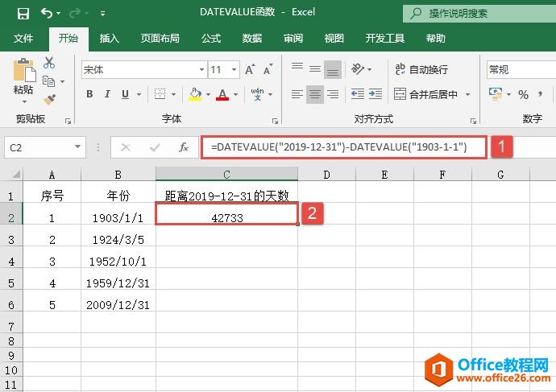
Task: Switch to the 开始 ribbon tab
Action: (x=68, y=39)
